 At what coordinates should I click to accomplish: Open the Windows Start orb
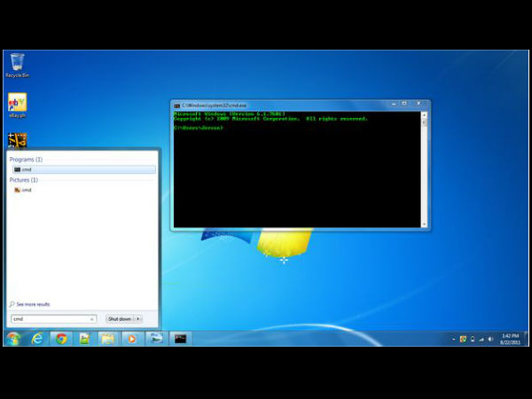pos(13,339)
